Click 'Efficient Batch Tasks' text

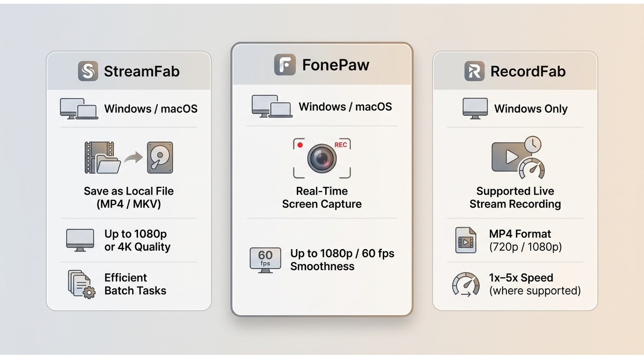pyautogui.click(x=135, y=284)
